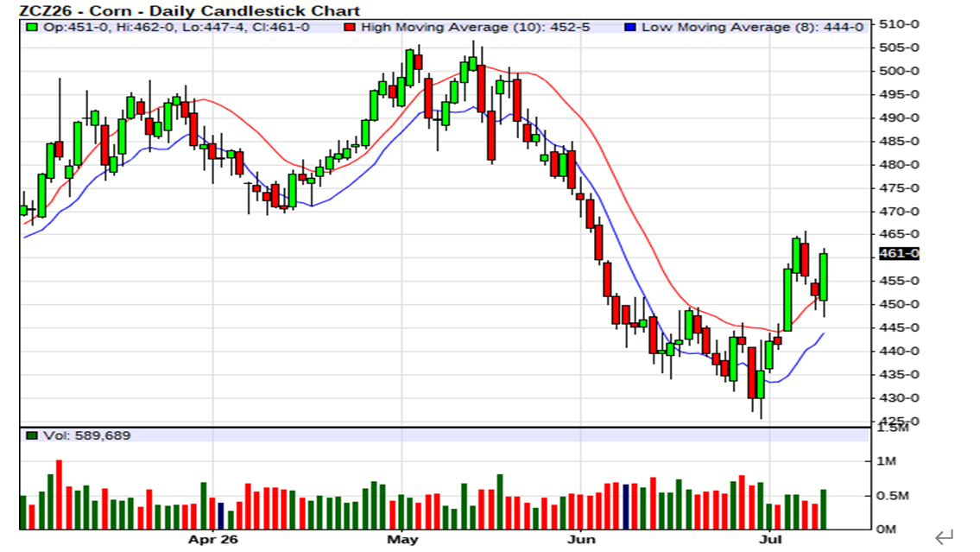The height and width of the screenshot is (552, 980).
Task: Click the 0.5M volume axis label
Action: [x=891, y=496]
